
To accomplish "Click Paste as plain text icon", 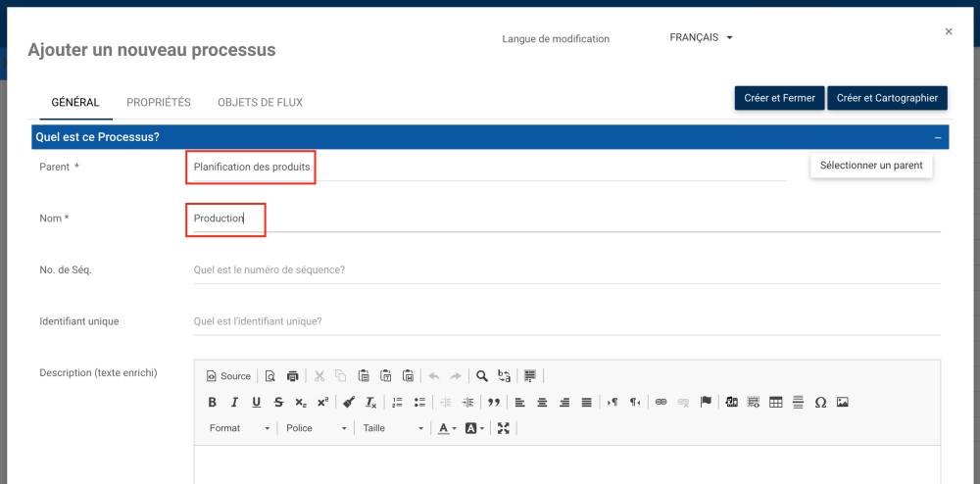I will coord(385,376).
